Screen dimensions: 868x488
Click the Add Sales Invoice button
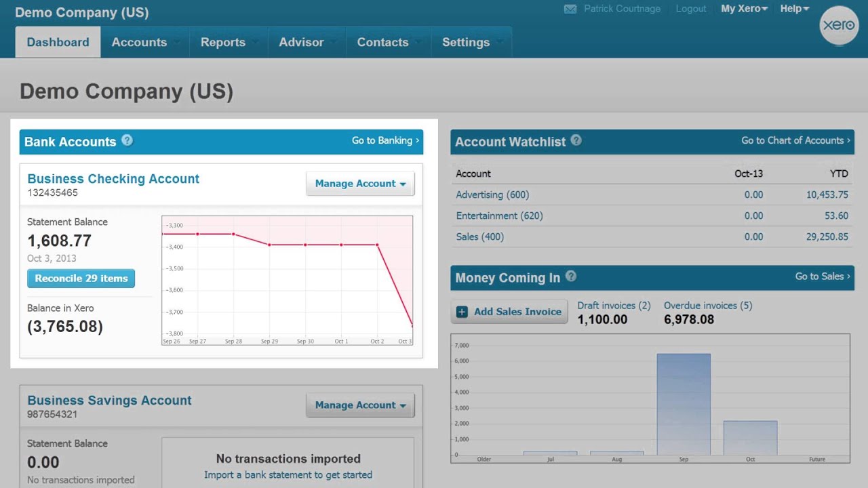click(509, 312)
